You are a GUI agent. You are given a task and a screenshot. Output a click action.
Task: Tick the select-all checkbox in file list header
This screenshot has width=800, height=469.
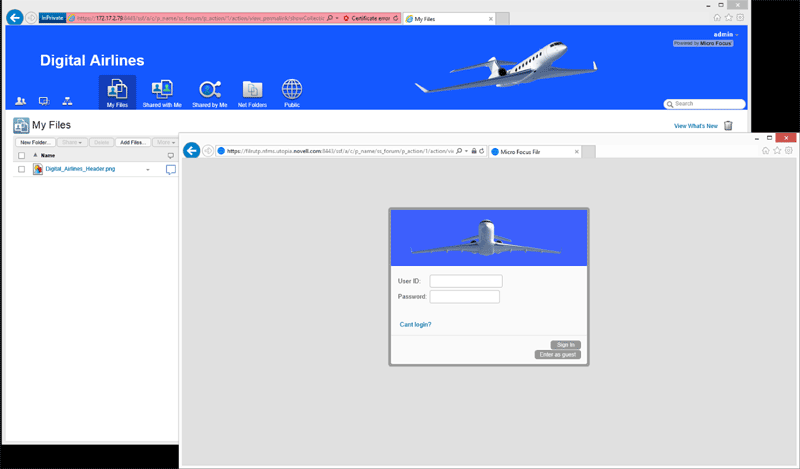pyautogui.click(x=21, y=156)
